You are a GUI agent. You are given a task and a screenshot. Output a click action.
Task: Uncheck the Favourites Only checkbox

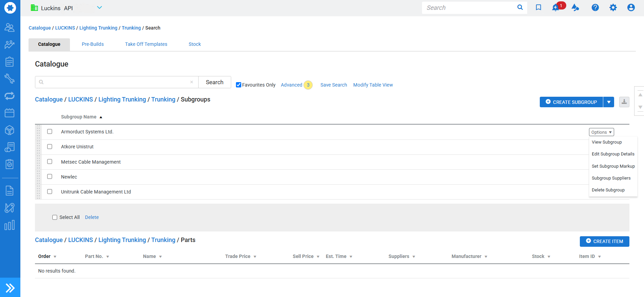coord(239,85)
